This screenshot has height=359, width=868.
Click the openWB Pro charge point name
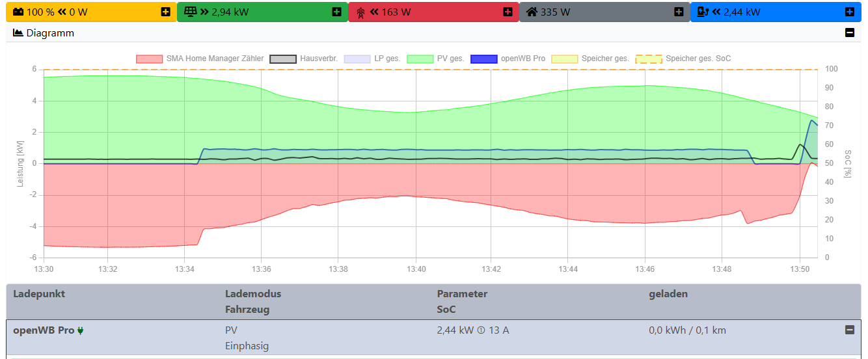coord(44,330)
